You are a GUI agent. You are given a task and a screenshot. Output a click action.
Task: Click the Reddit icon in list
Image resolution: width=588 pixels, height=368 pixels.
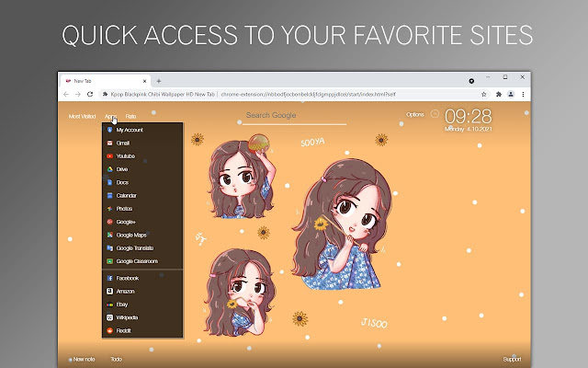(109, 331)
